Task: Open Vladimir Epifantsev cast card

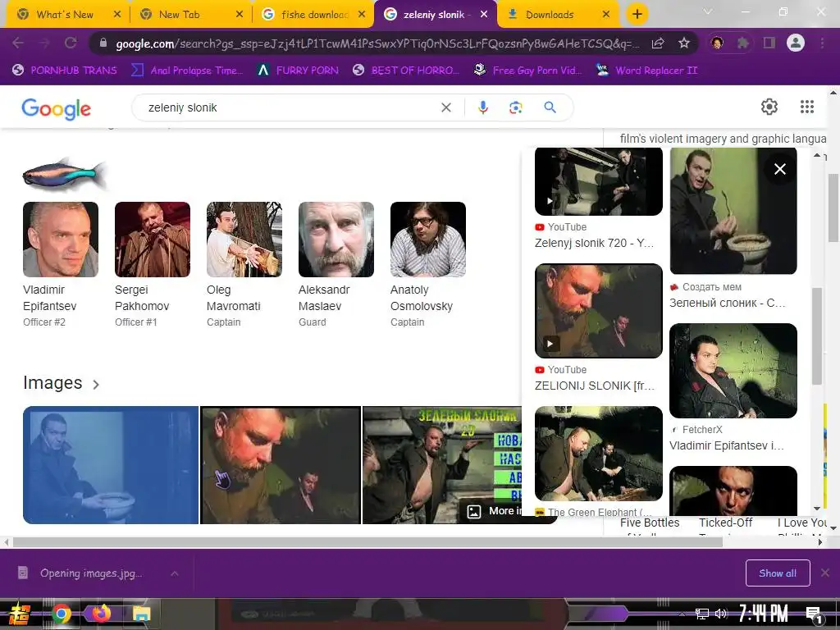Action: pos(61,265)
